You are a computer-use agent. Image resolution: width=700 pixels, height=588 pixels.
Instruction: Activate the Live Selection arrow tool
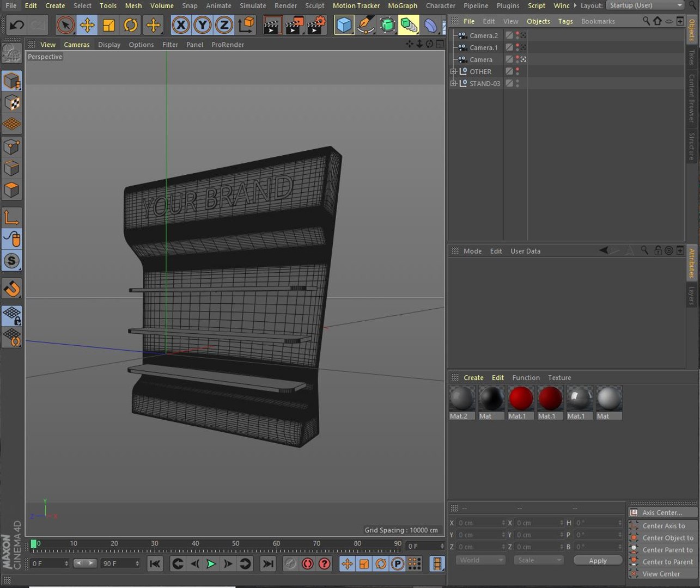tap(65, 25)
